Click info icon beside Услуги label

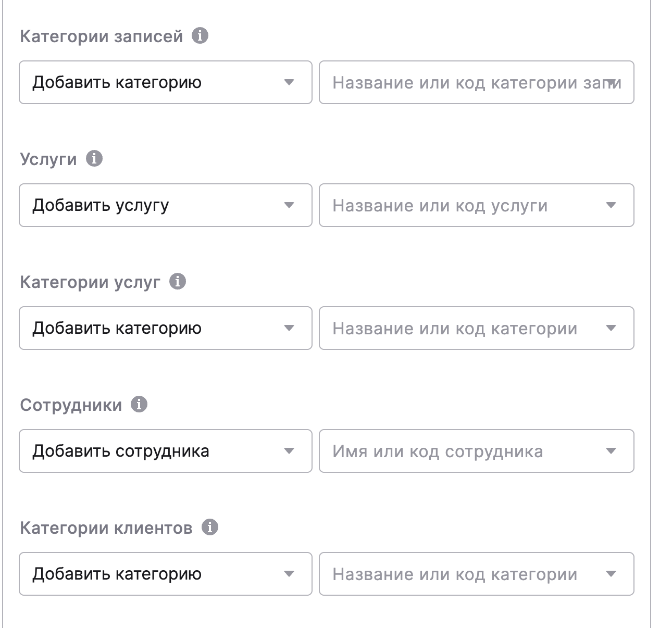[94, 158]
